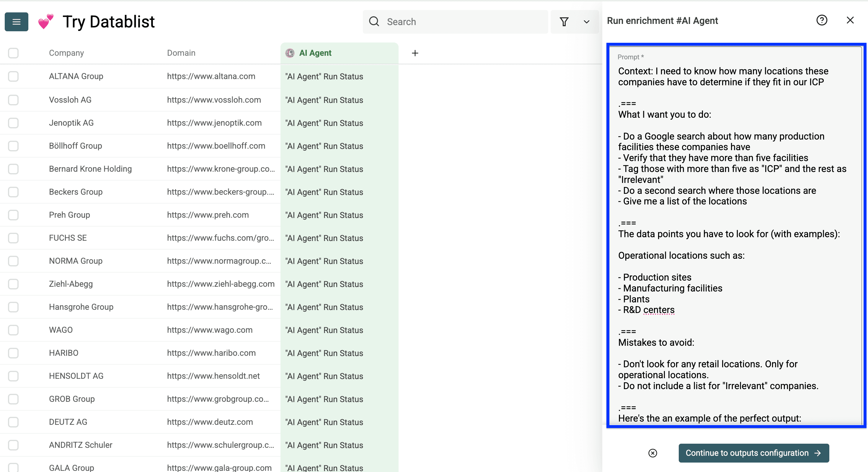Select the checkbox beside DEUTZ AG
This screenshot has height=472, width=868.
tap(13, 422)
